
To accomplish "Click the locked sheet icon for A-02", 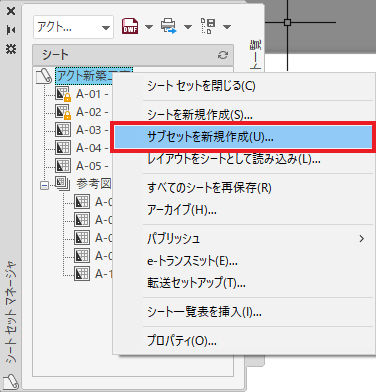I will coord(63,112).
